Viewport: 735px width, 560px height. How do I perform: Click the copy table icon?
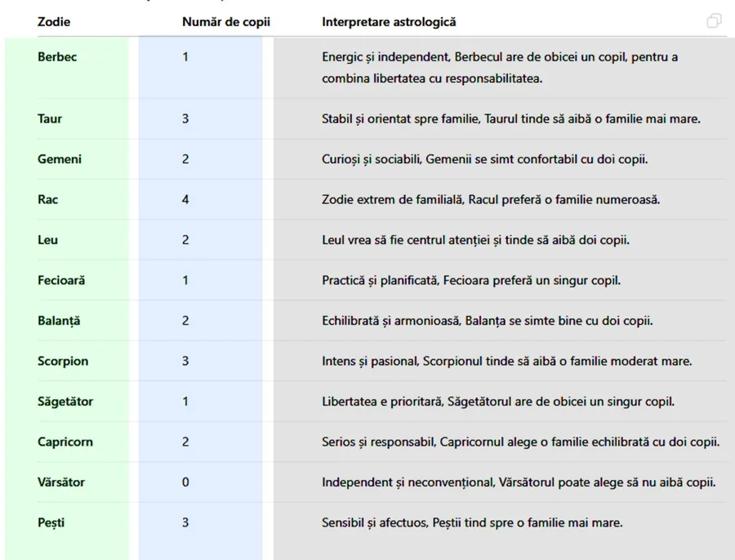pyautogui.click(x=714, y=21)
